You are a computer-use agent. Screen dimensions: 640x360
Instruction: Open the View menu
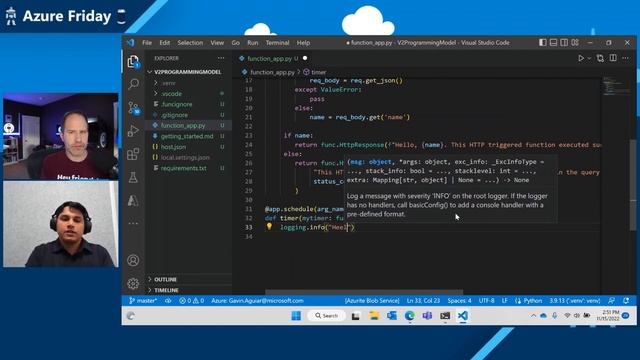coord(217,43)
